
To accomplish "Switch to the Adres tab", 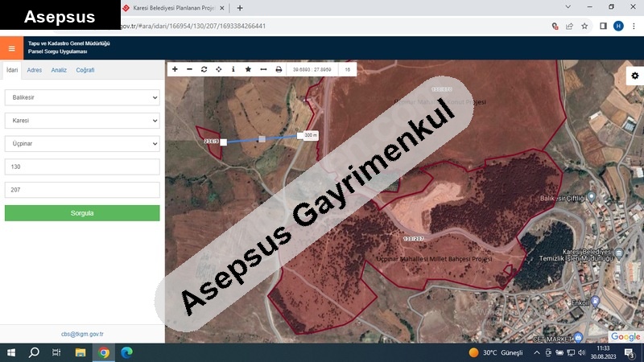I will tap(35, 70).
